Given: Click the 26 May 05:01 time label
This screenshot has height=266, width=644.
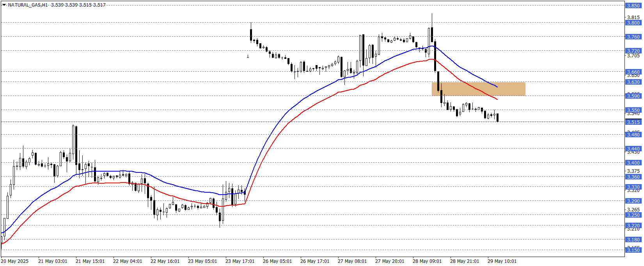Looking at the screenshot, I should [x=277, y=261].
